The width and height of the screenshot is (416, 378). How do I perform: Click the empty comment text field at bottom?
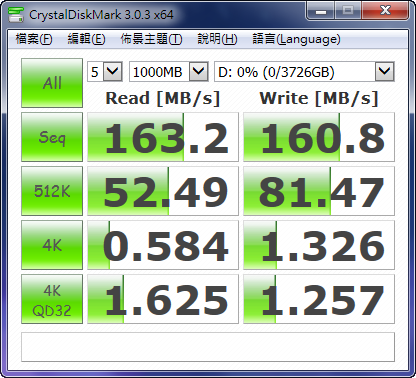pos(208,347)
